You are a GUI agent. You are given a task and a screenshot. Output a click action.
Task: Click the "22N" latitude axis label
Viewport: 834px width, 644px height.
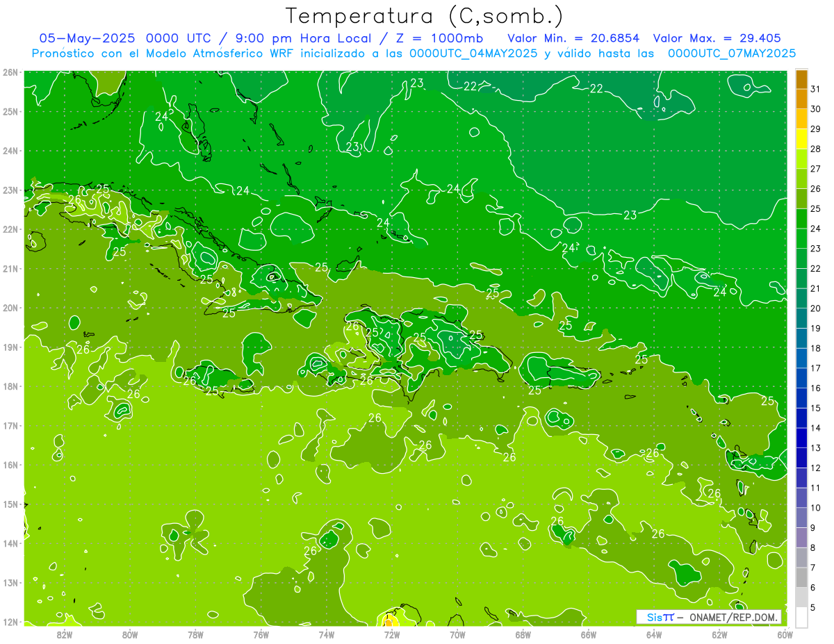[x=10, y=229]
